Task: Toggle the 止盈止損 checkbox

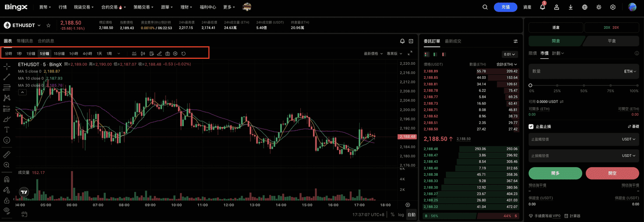Action: 531,127
